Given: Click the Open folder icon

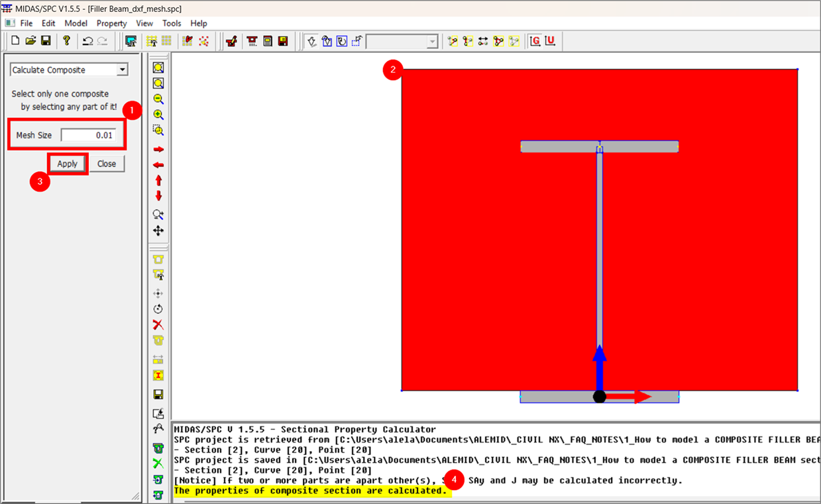Looking at the screenshot, I should point(30,41).
